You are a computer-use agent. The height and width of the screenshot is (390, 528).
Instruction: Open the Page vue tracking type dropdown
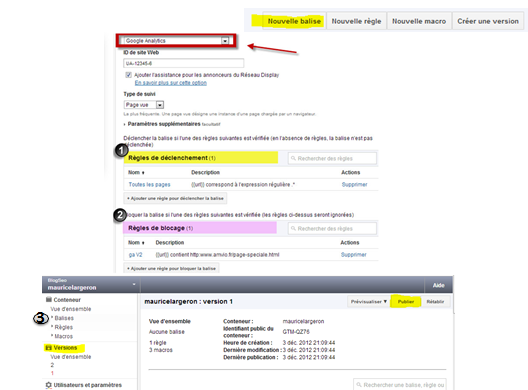point(144,105)
